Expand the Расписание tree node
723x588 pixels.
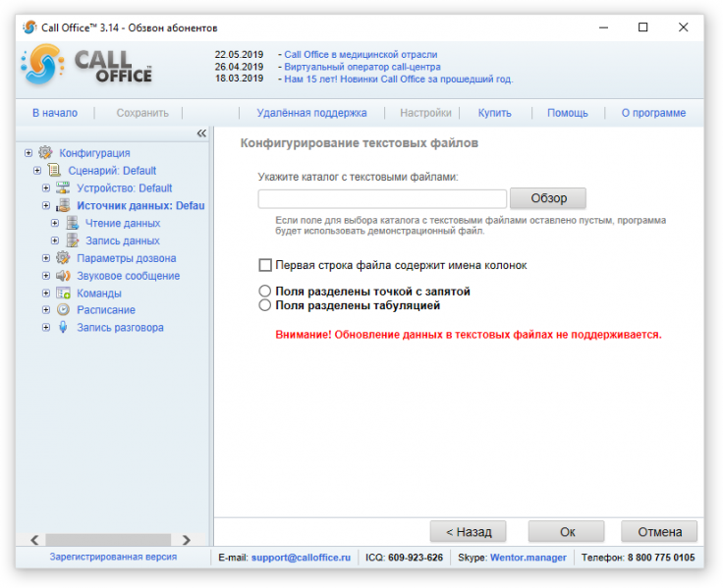pyautogui.click(x=46, y=309)
